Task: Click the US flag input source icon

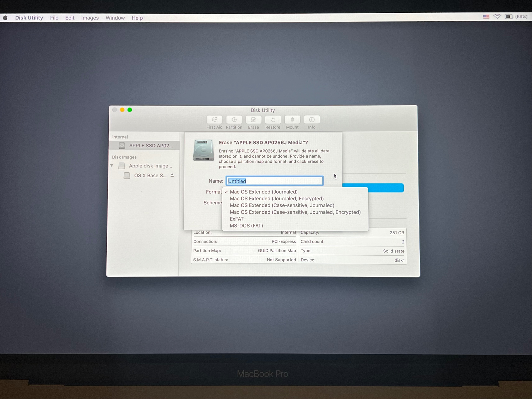Action: [x=486, y=17]
